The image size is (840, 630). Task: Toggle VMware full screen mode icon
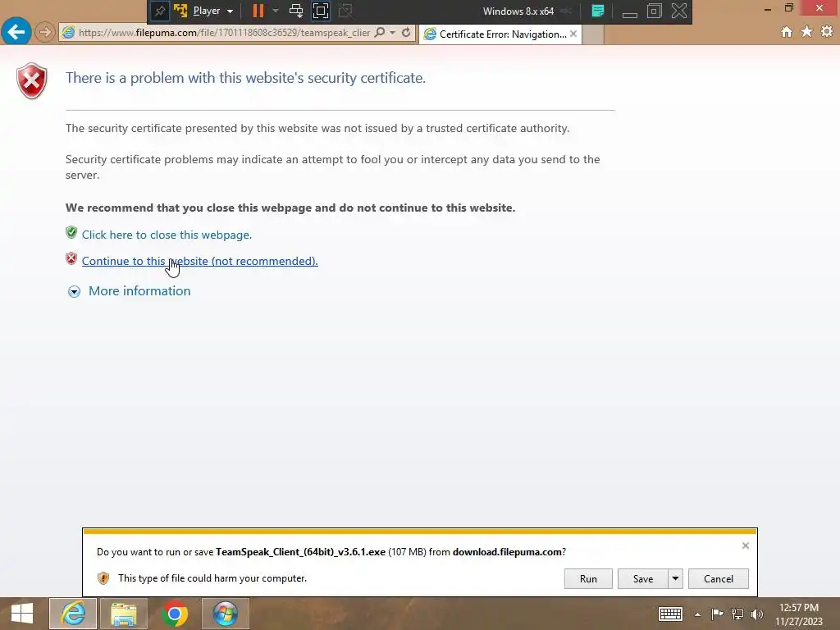coord(321,11)
